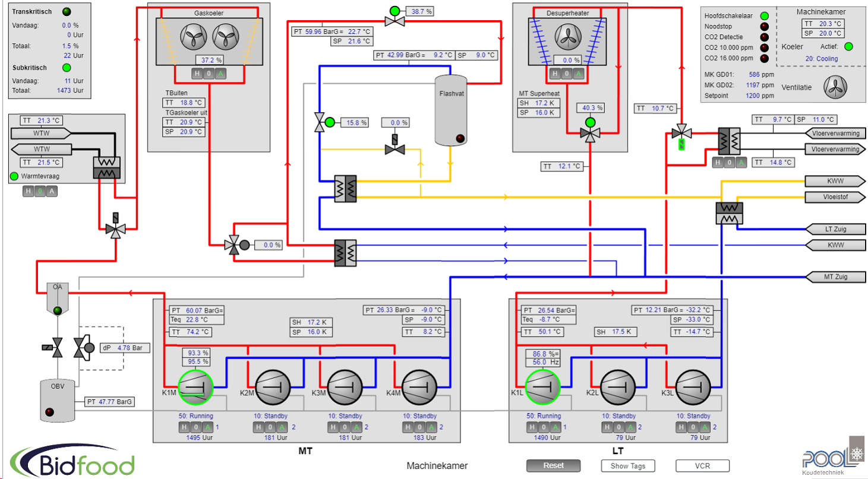Select the three-way valve feeding the Vloerverwarming exchanger
The height and width of the screenshot is (479, 868).
tap(681, 136)
